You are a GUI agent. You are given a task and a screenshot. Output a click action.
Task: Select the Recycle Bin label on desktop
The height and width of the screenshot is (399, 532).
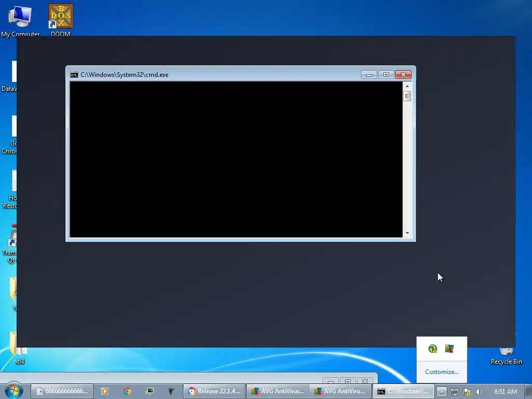[506, 362]
